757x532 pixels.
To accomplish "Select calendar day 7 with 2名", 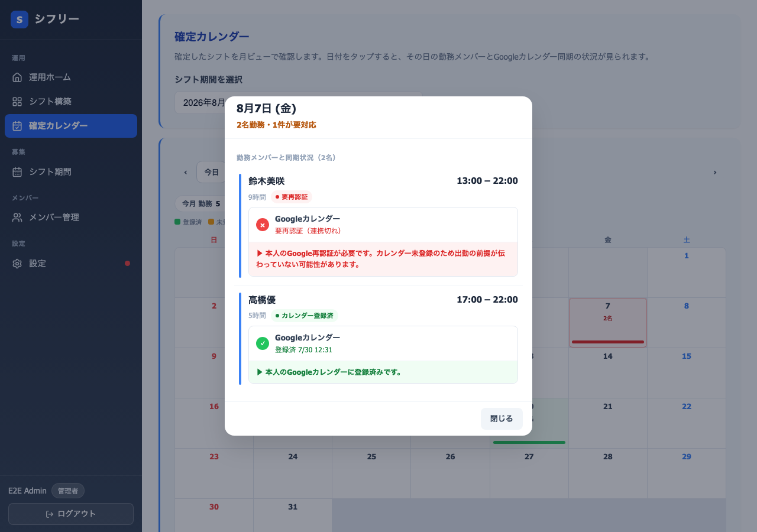I will pos(608,323).
